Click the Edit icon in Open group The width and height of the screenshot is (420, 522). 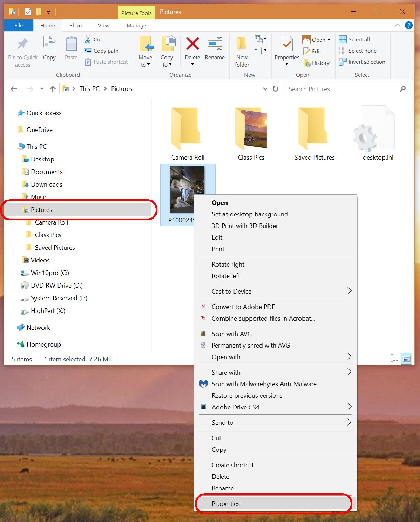[307, 51]
